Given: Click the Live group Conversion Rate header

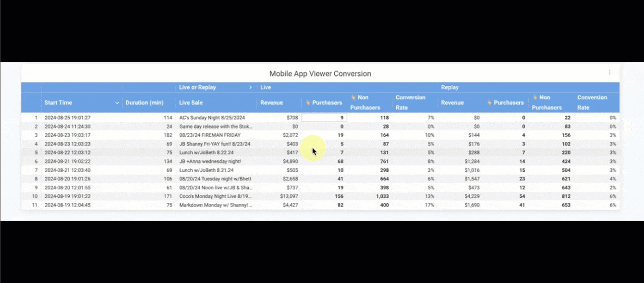Looking at the screenshot, I should coord(410,102).
